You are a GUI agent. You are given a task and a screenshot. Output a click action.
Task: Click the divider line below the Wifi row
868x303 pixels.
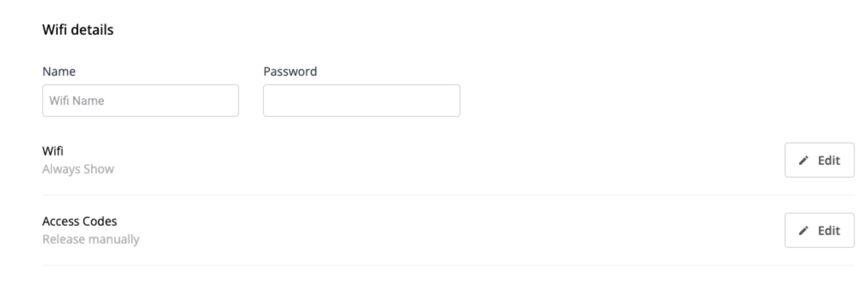coord(428,195)
